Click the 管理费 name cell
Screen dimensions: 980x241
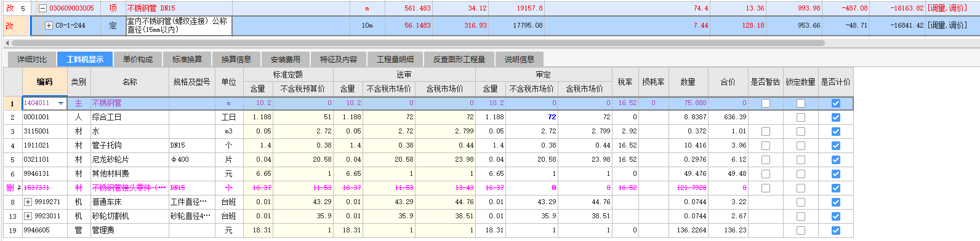129,231
